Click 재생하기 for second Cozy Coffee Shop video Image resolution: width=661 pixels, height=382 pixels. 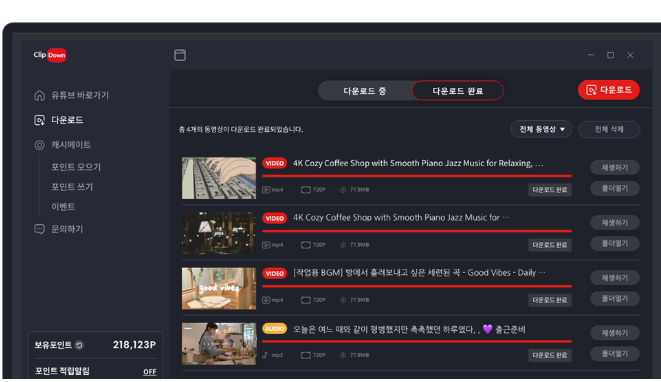tap(615, 222)
